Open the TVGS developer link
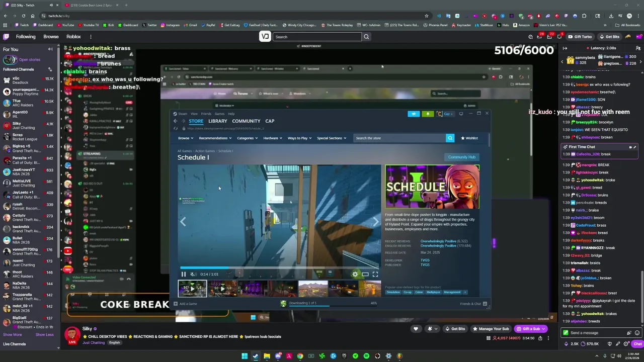The image size is (644, 362). pyautogui.click(x=425, y=260)
